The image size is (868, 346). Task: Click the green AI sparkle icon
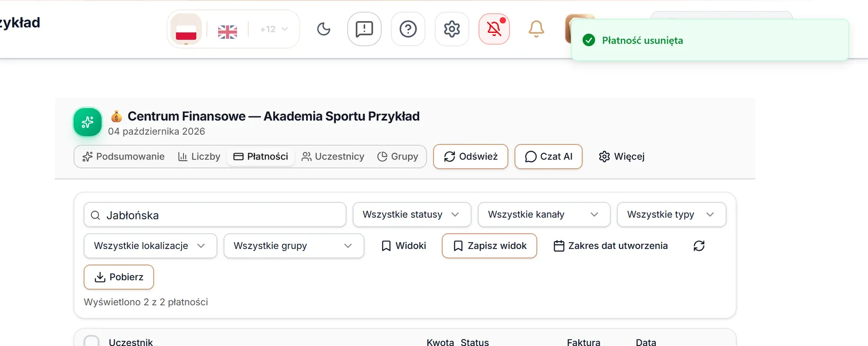click(x=88, y=122)
